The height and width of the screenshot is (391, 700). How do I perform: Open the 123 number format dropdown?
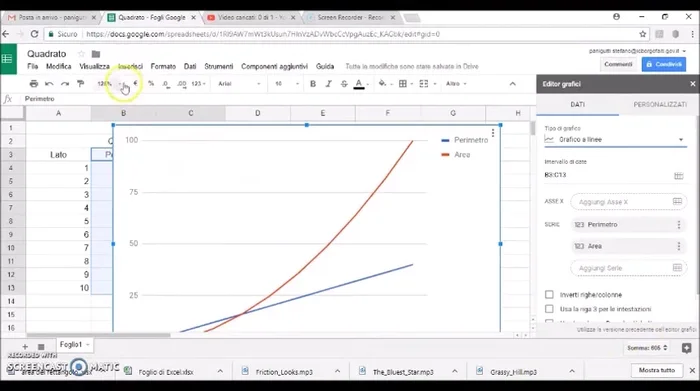[198, 83]
